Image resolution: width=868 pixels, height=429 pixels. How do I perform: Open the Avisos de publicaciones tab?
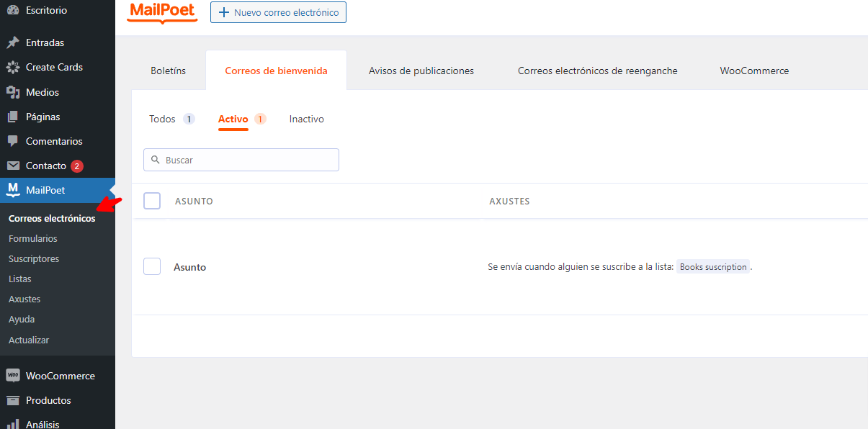421,71
